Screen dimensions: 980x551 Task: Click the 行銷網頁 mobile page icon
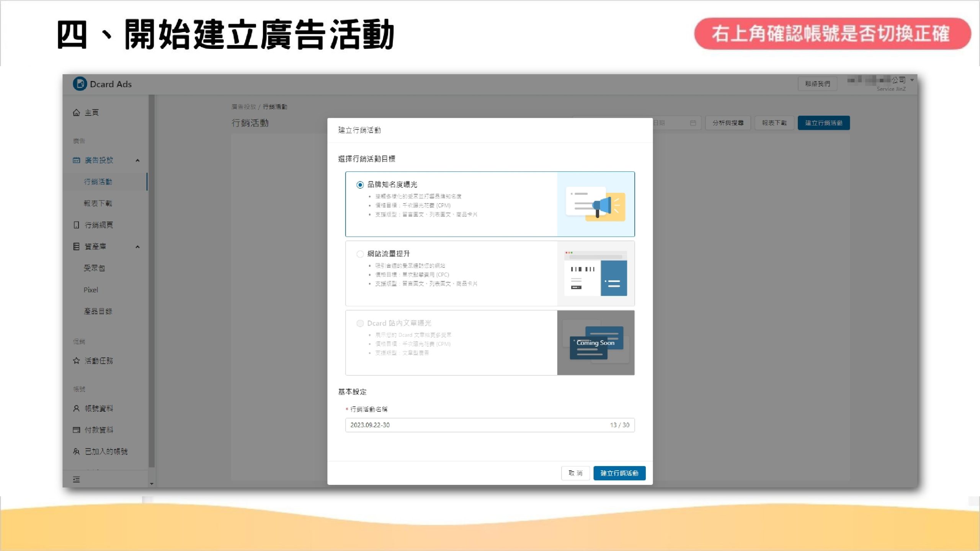click(x=76, y=225)
